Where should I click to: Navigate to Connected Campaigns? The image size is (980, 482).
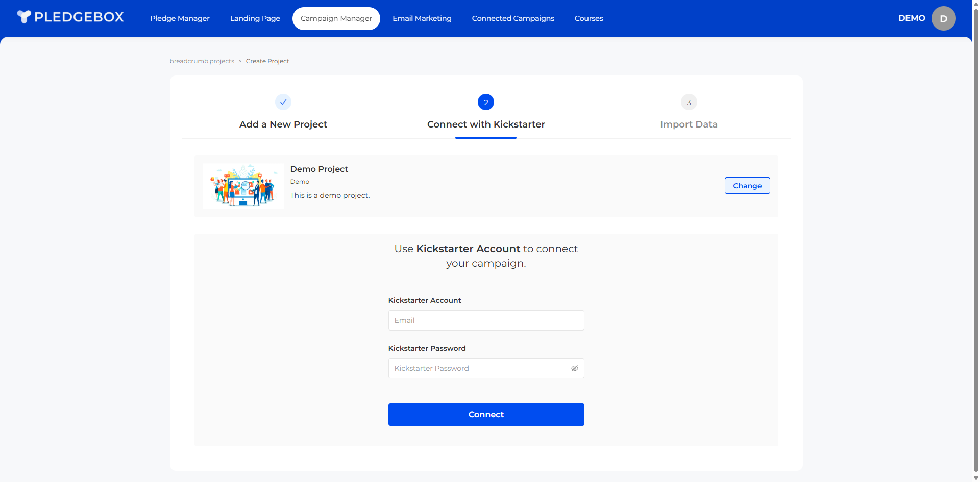[x=513, y=18]
